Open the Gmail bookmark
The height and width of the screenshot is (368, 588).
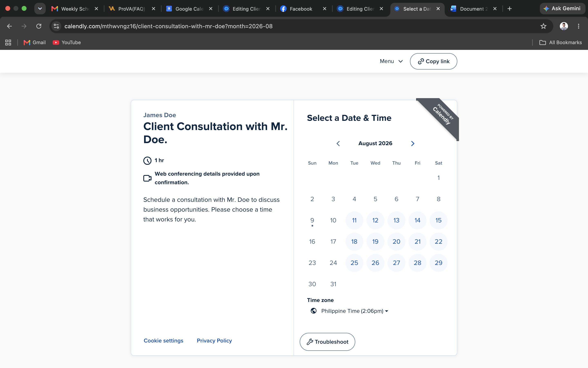click(x=35, y=42)
